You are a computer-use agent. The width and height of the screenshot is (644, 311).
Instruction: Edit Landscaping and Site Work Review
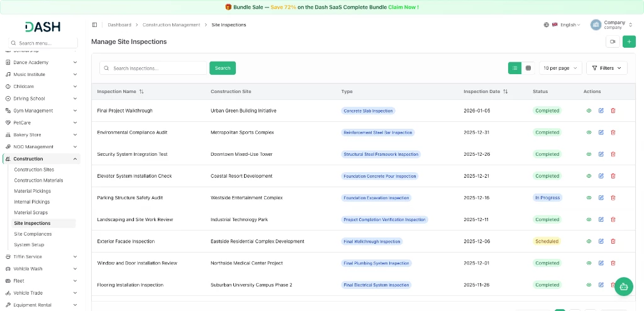(x=601, y=219)
